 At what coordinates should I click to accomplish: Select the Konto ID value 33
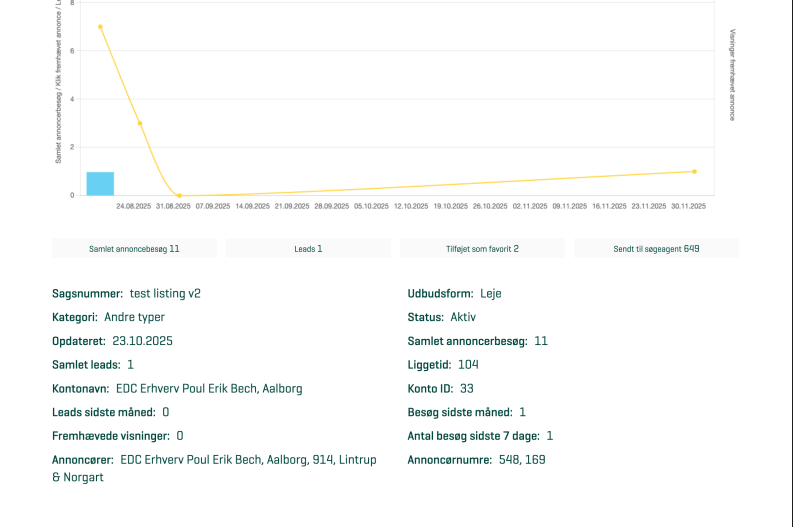click(467, 389)
